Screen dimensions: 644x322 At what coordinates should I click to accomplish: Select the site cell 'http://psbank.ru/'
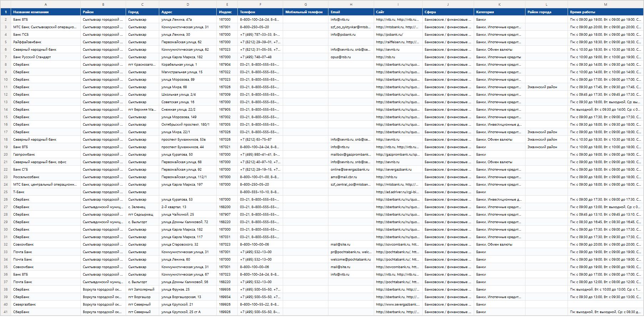[398, 35]
